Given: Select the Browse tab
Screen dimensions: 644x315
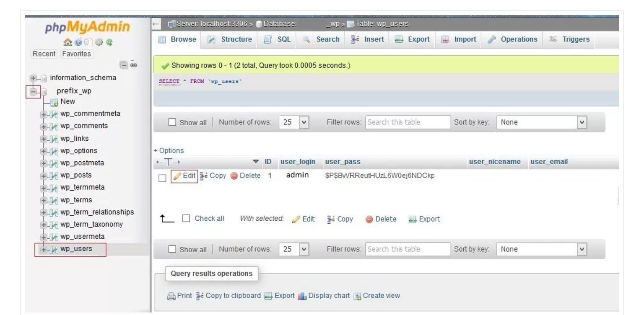Looking at the screenshot, I should point(178,39).
